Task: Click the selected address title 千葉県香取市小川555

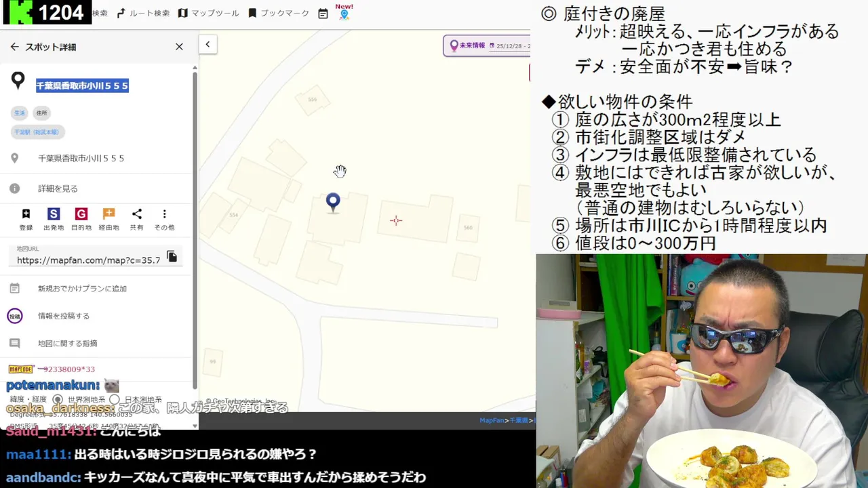Action: pyautogui.click(x=82, y=85)
